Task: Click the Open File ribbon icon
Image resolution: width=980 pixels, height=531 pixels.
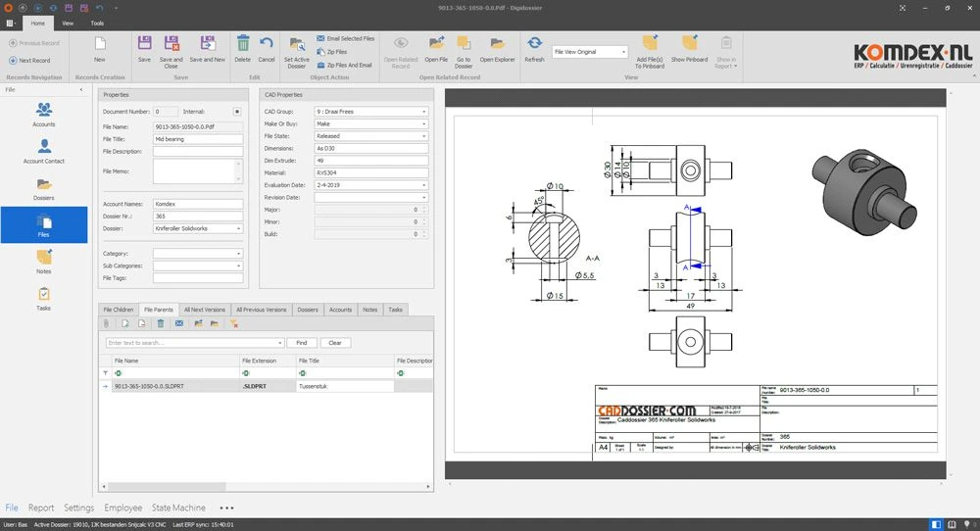Action: [436, 45]
